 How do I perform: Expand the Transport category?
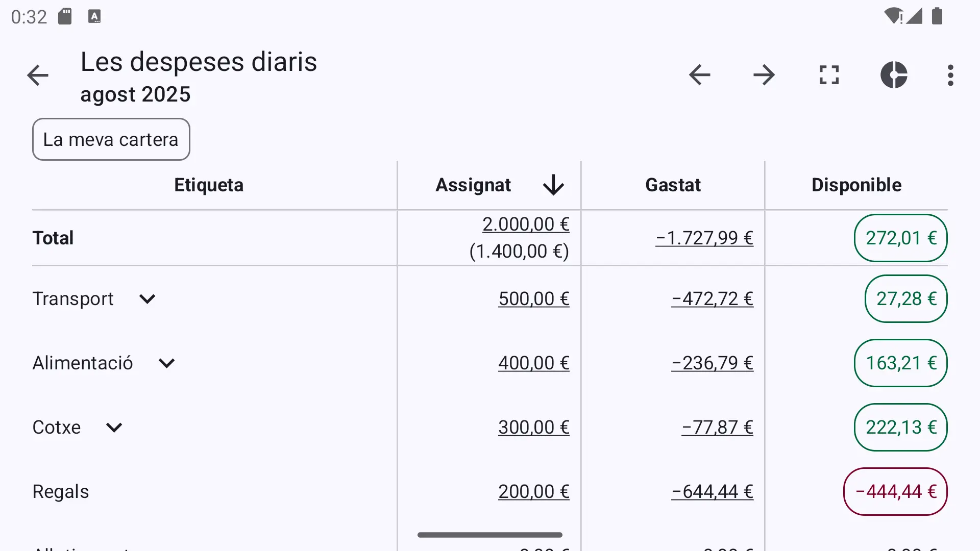coord(147,299)
